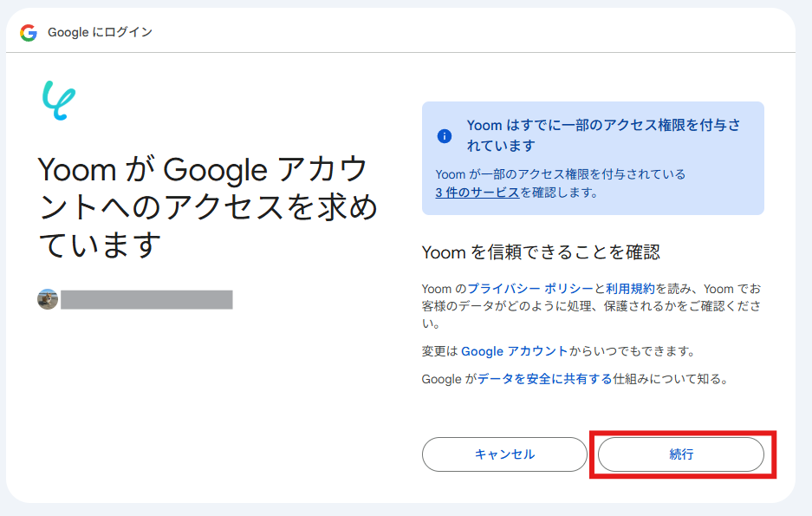Click the Yoom でお客様のデータ paragraph text
Screen dimensions: 812x516
pyautogui.click(x=589, y=306)
